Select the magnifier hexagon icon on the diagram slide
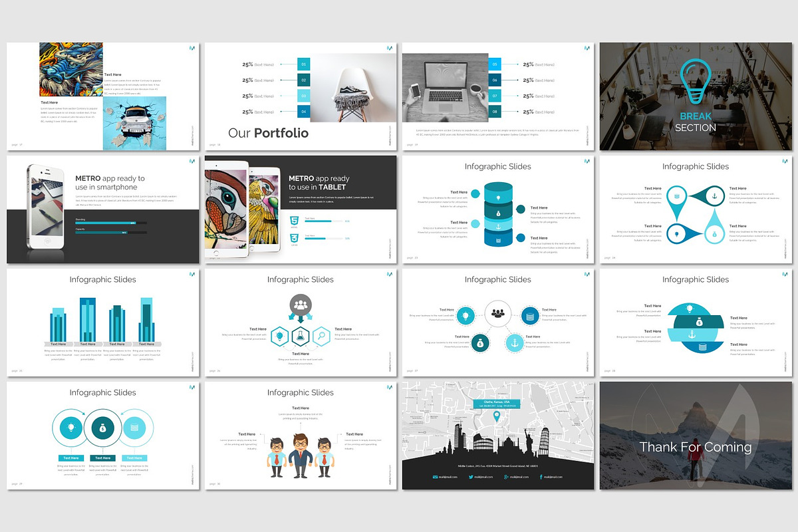Image resolution: width=798 pixels, height=532 pixels. pyautogui.click(x=321, y=336)
